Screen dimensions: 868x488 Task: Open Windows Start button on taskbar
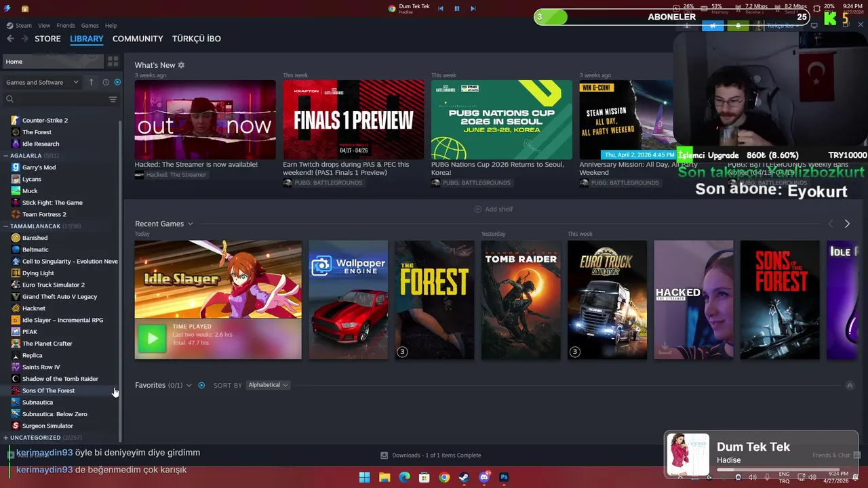pos(364,477)
